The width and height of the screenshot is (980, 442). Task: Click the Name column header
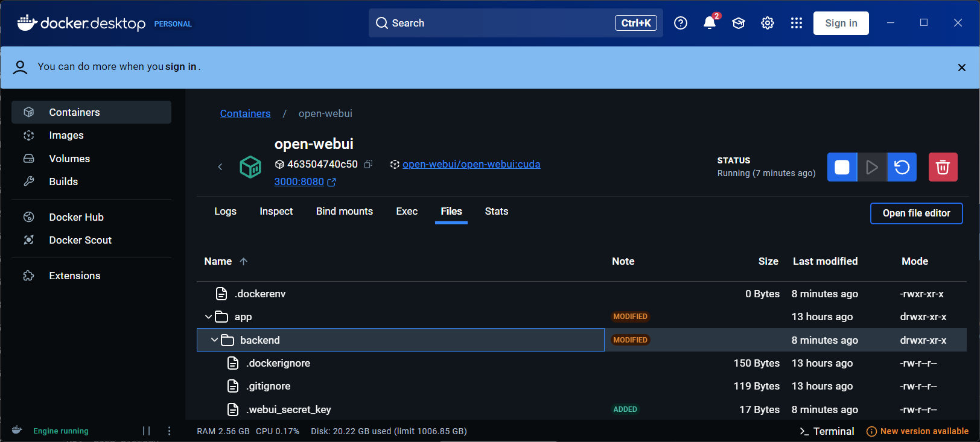218,261
